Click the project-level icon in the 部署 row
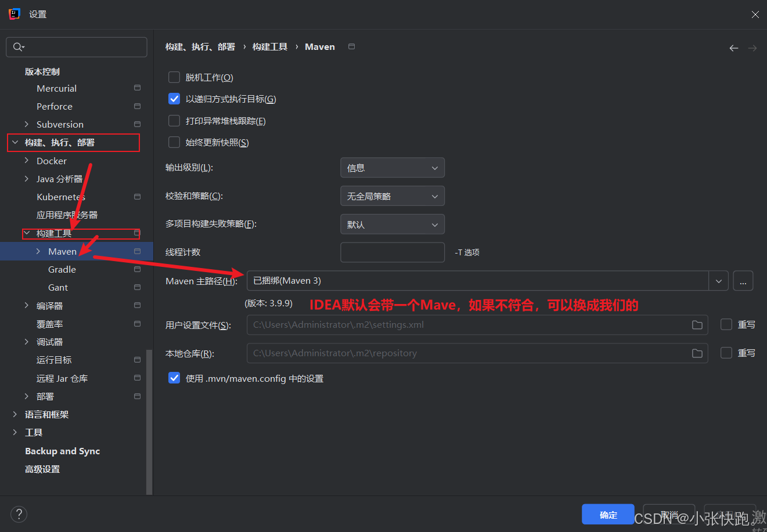This screenshot has width=767, height=532. (x=137, y=396)
